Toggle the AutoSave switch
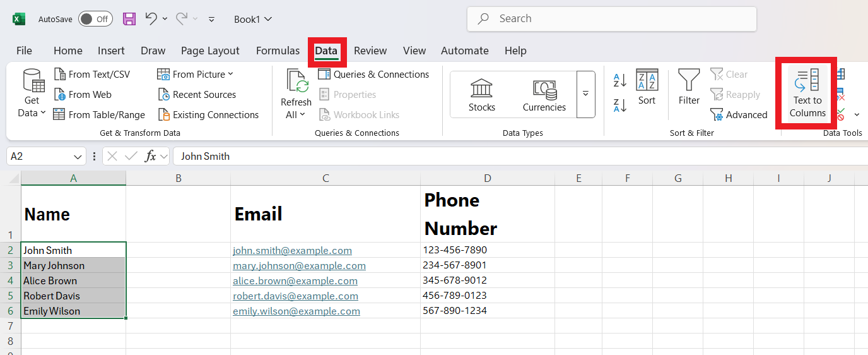868x355 pixels. 95,19
